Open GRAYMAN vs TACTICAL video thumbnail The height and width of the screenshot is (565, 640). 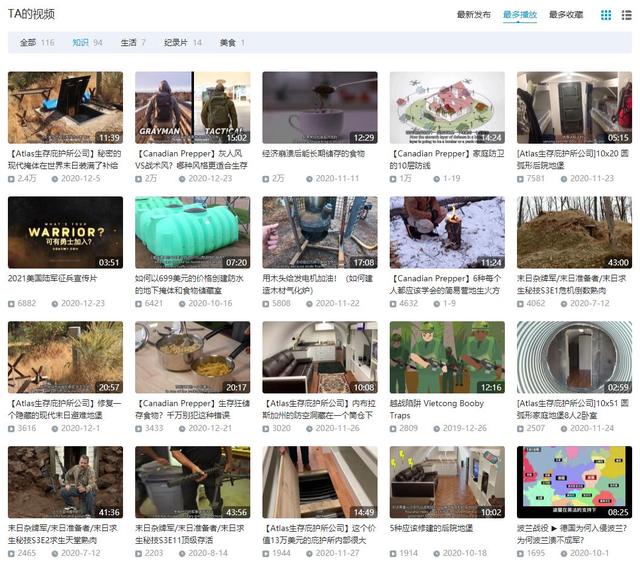point(193,107)
